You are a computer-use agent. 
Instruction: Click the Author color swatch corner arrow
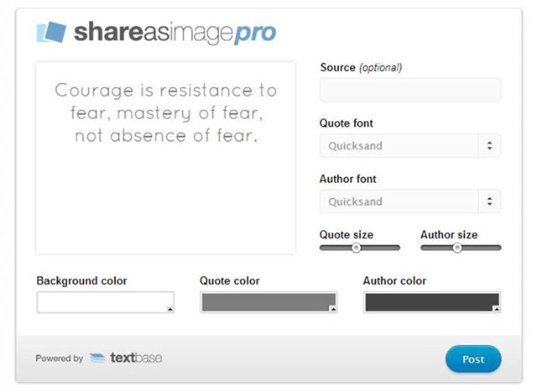tap(497, 309)
